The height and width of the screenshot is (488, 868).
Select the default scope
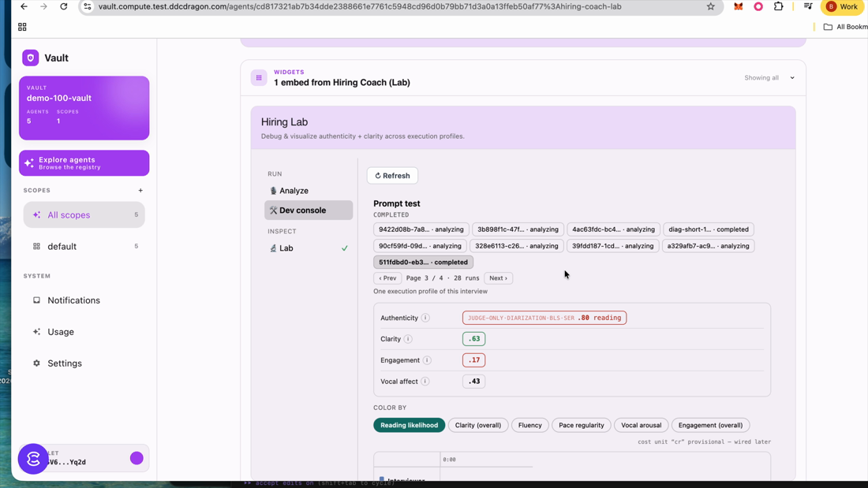coord(84,246)
